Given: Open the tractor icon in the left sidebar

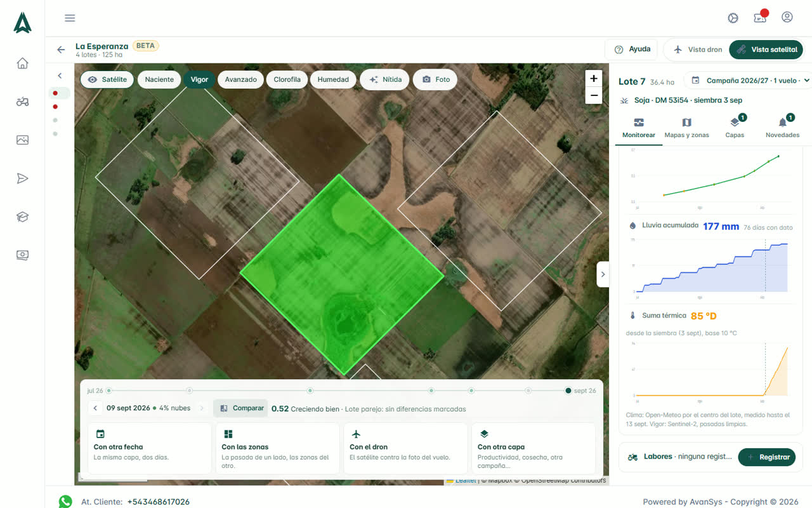Looking at the screenshot, I should pyautogui.click(x=23, y=102).
